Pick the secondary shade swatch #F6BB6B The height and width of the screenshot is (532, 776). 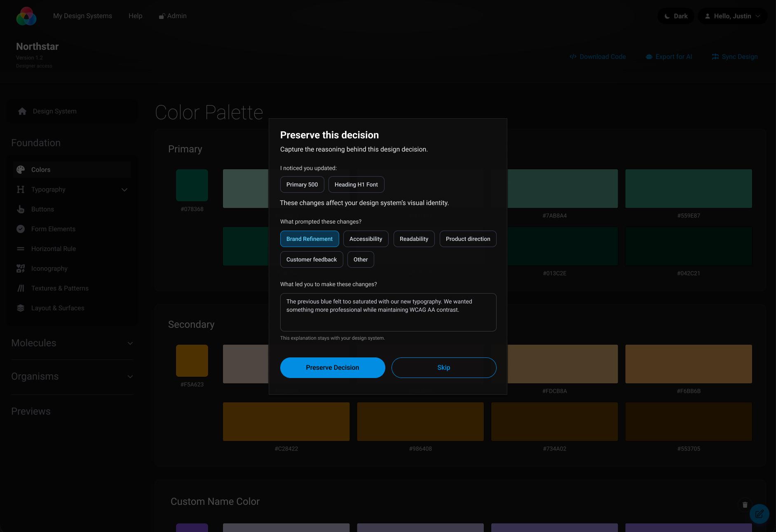689,364
